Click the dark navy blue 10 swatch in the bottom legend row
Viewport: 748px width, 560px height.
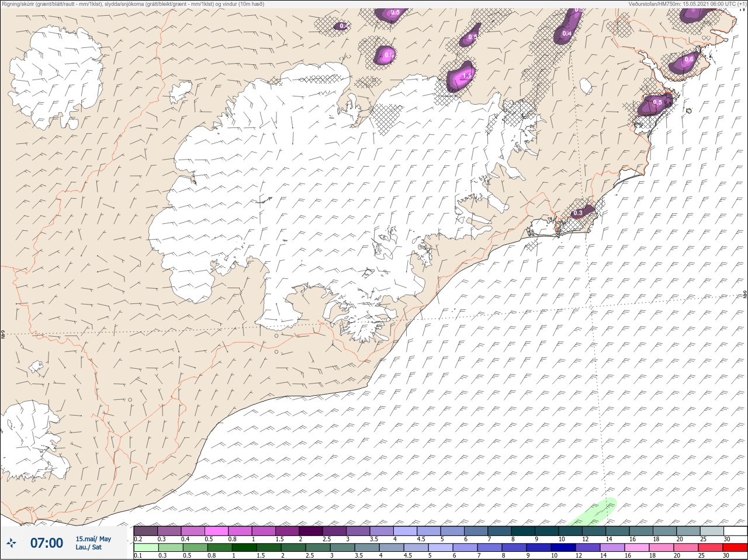click(565, 548)
